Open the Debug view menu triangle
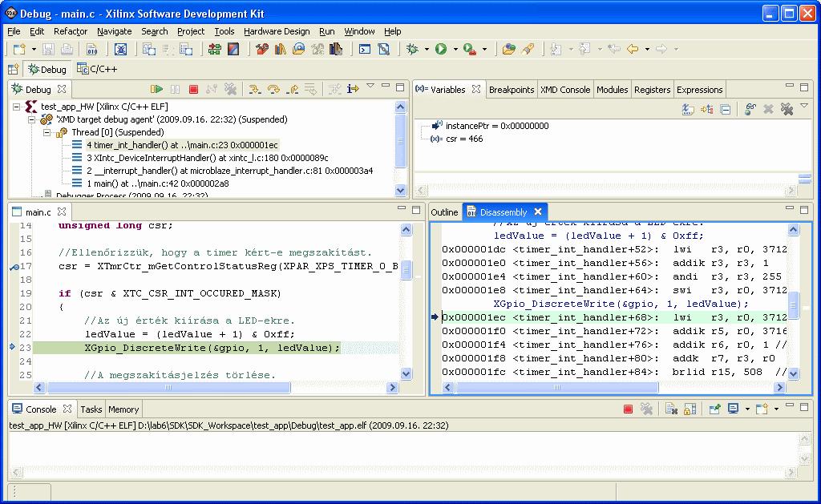 tap(370, 85)
